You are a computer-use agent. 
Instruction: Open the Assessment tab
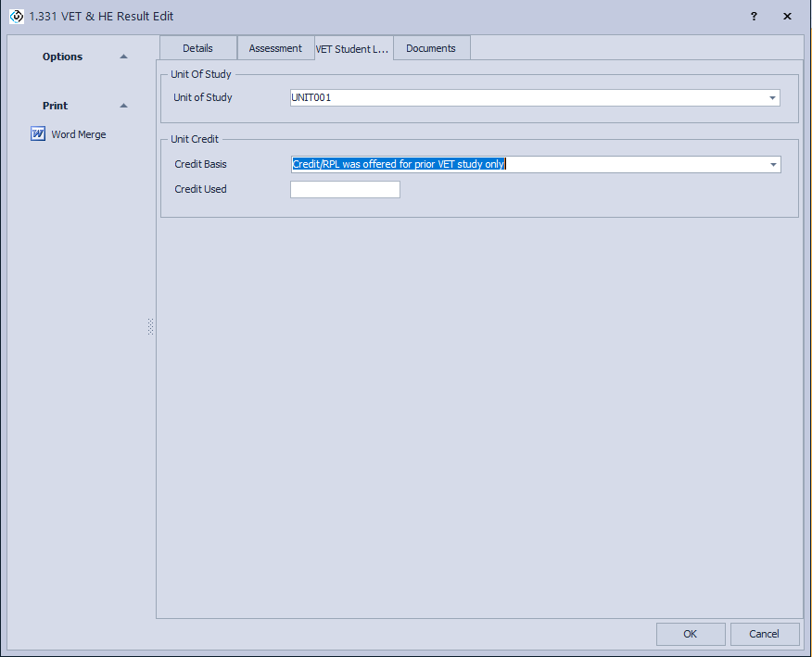275,48
